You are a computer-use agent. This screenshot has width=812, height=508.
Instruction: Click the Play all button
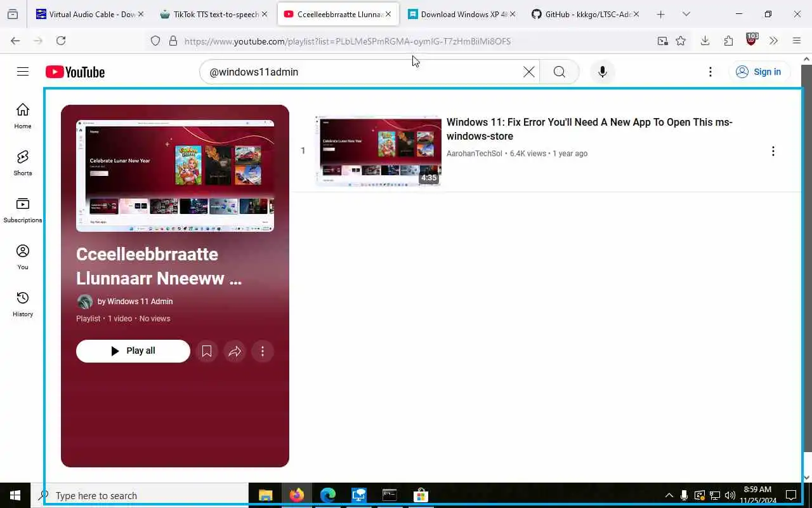[133, 351]
